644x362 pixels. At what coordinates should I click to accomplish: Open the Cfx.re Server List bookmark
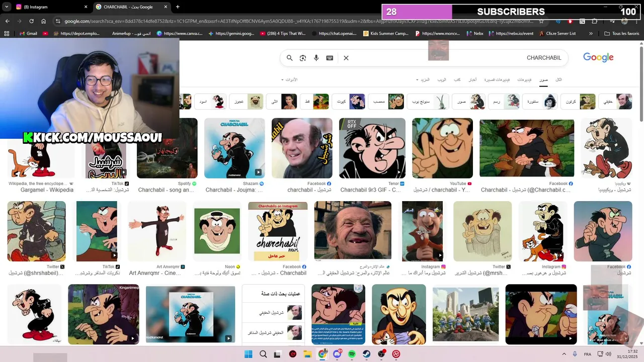click(557, 34)
